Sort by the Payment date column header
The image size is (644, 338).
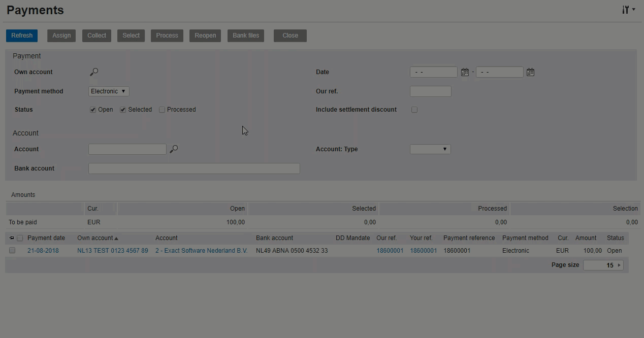point(46,238)
